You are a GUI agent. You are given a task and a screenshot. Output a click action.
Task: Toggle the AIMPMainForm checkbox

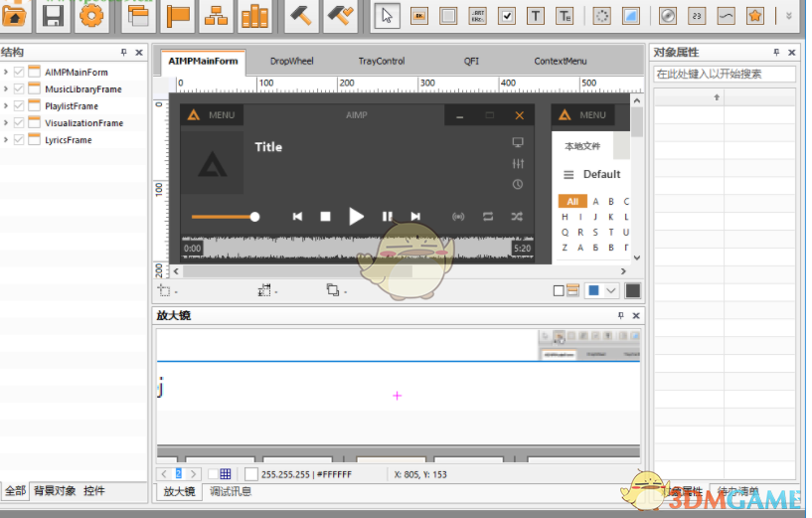(x=19, y=72)
